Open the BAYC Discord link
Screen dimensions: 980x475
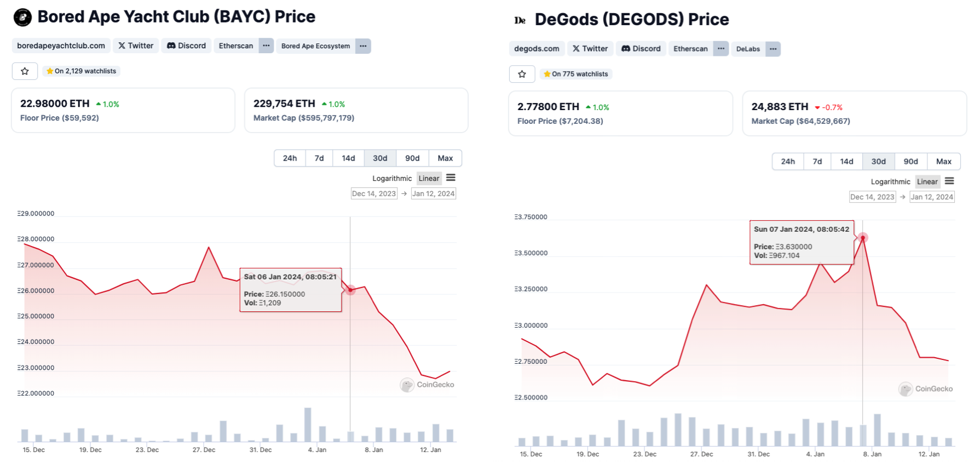[186, 45]
